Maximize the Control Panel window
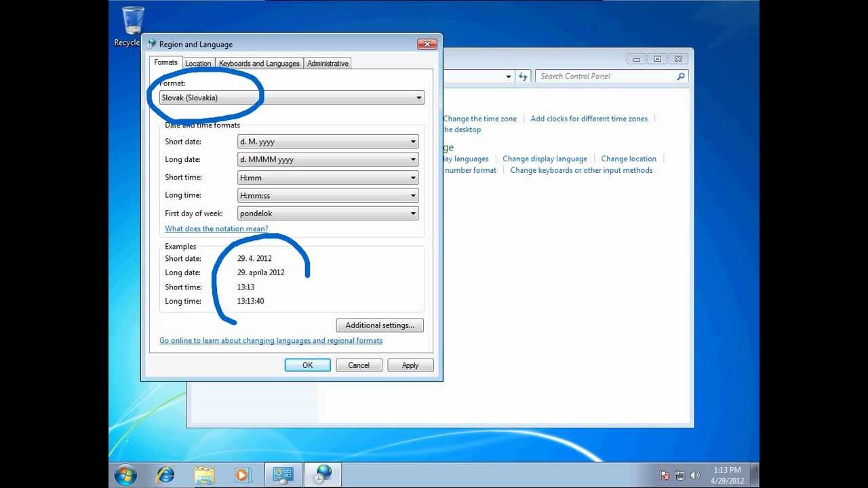Screen dimensions: 868x488 pos(657,59)
